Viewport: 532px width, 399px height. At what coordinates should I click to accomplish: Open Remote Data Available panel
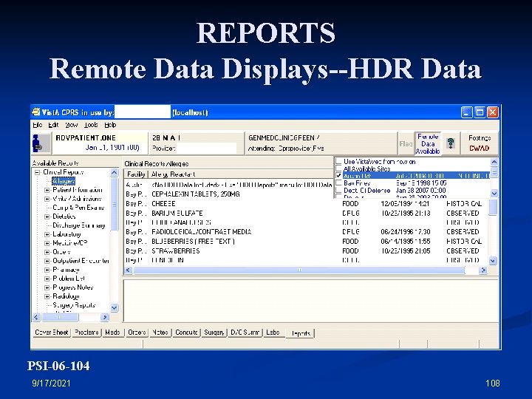[428, 143]
